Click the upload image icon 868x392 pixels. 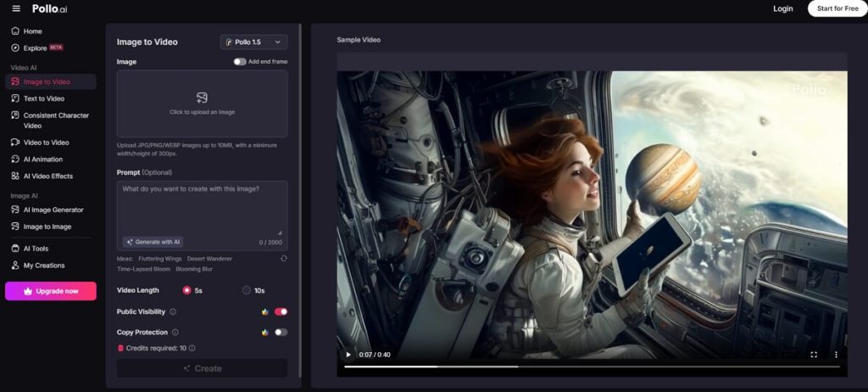[x=202, y=98]
